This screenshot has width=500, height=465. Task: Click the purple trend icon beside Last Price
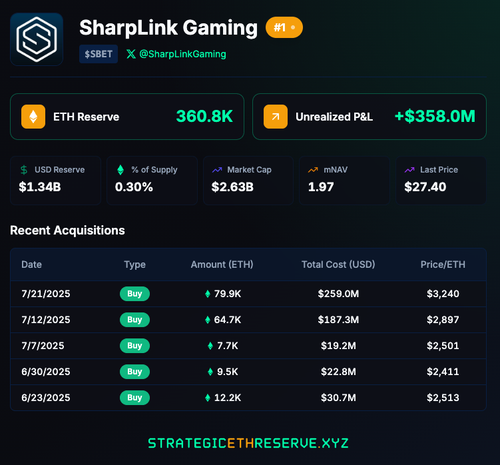tap(409, 170)
